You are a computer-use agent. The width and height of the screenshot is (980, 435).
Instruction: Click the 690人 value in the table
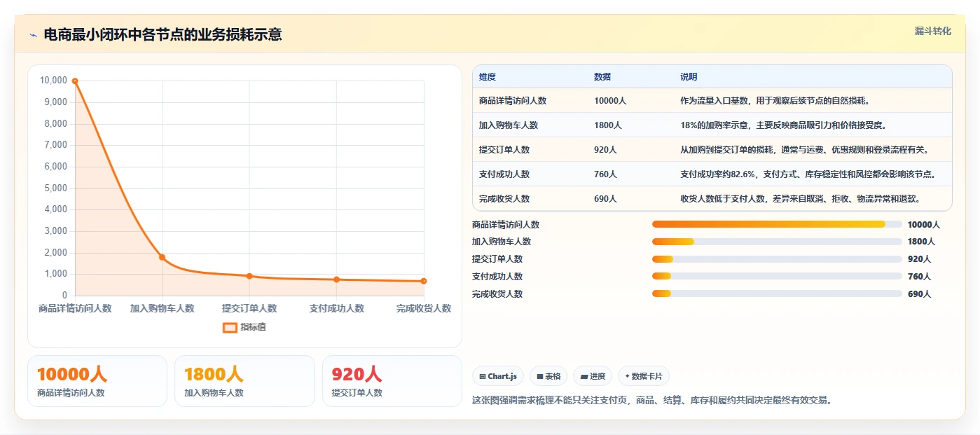[x=605, y=199]
